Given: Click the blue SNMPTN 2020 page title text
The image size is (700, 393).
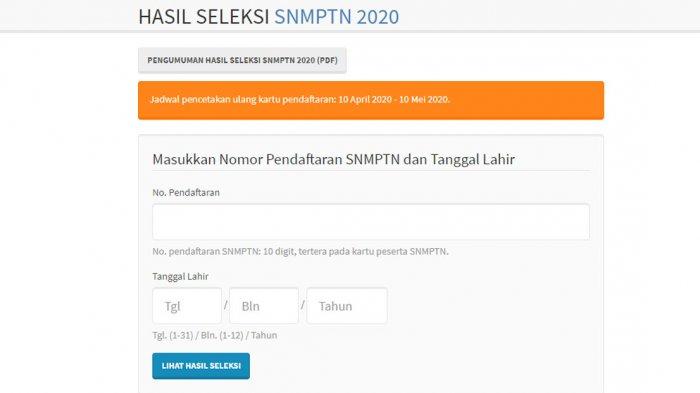Looking at the screenshot, I should 336,17.
